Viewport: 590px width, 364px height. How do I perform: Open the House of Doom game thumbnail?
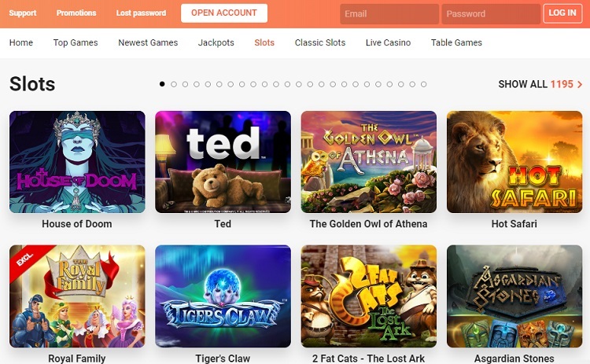[x=77, y=162]
